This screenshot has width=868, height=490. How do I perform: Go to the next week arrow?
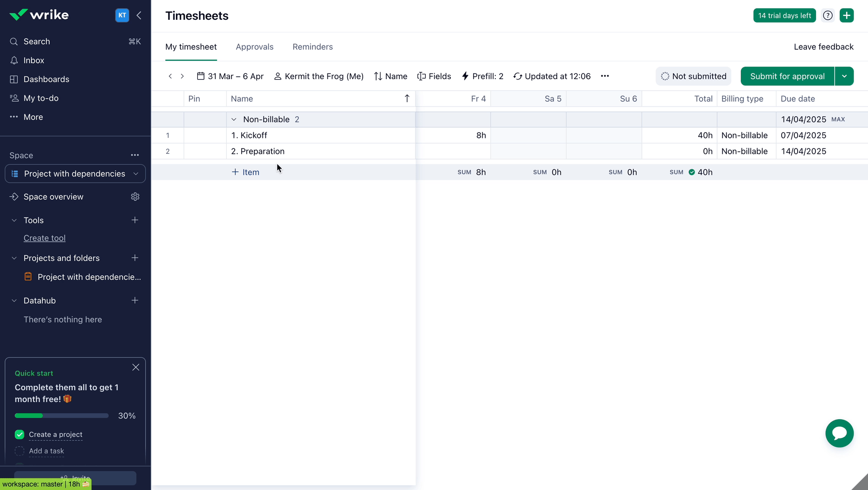click(182, 76)
